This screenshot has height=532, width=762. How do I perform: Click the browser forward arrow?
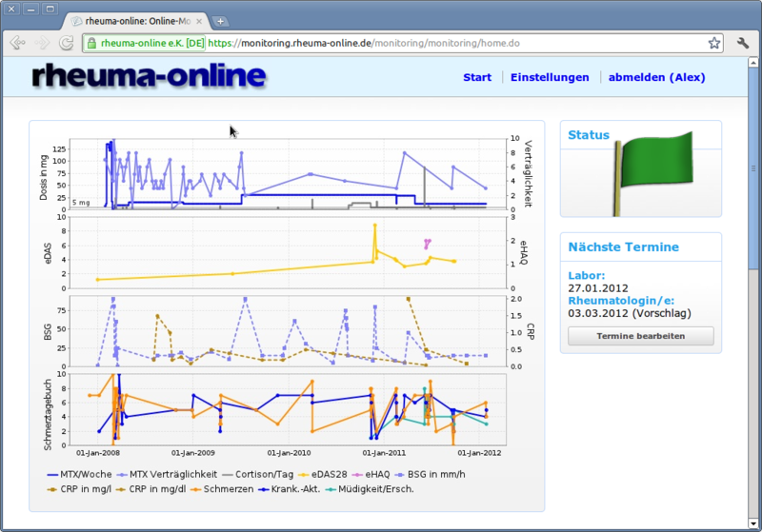[42, 43]
